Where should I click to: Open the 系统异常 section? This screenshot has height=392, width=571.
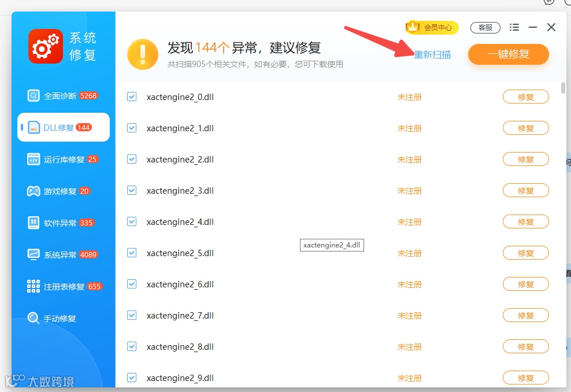click(62, 254)
